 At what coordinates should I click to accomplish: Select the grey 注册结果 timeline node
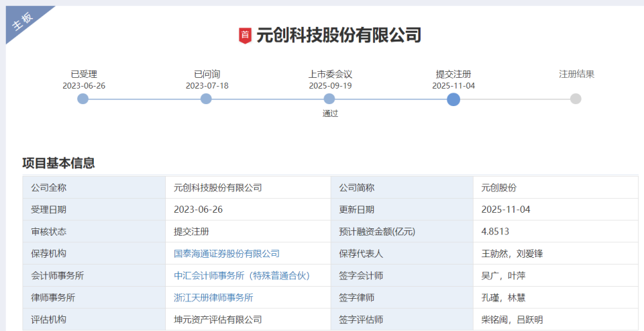point(576,99)
